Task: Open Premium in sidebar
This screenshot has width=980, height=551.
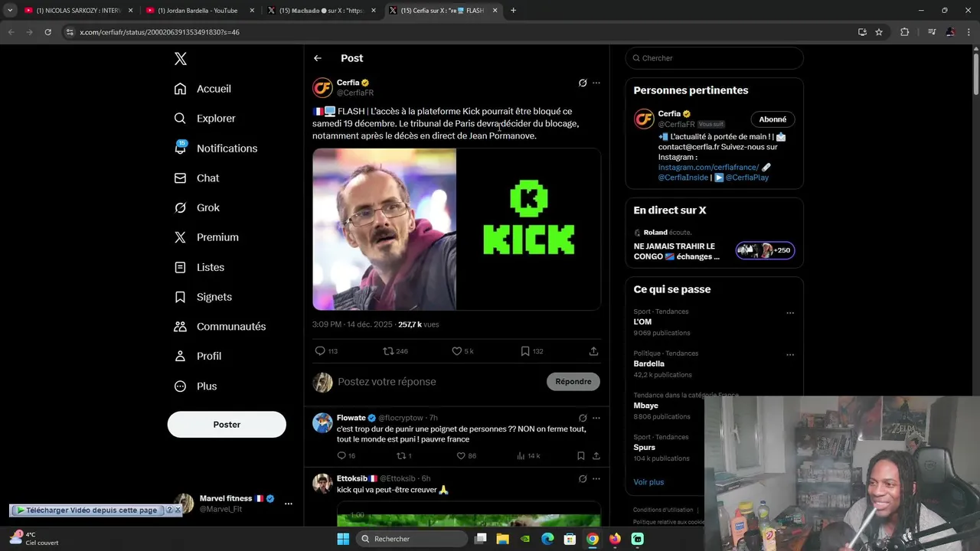Action: (207, 237)
